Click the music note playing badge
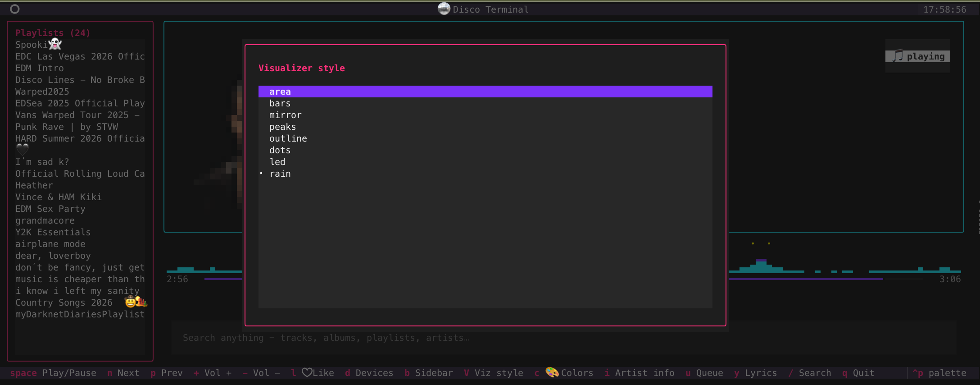980x385 pixels. pos(918,56)
